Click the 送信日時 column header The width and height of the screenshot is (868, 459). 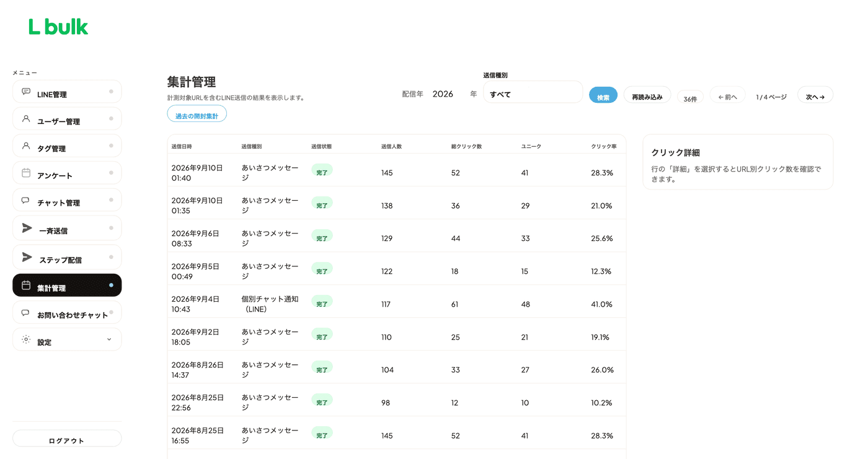tap(182, 147)
